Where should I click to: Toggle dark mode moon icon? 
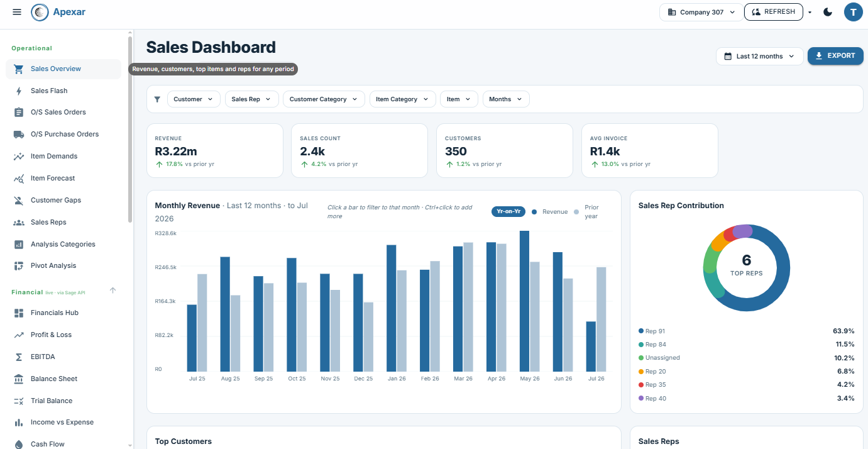coord(828,12)
